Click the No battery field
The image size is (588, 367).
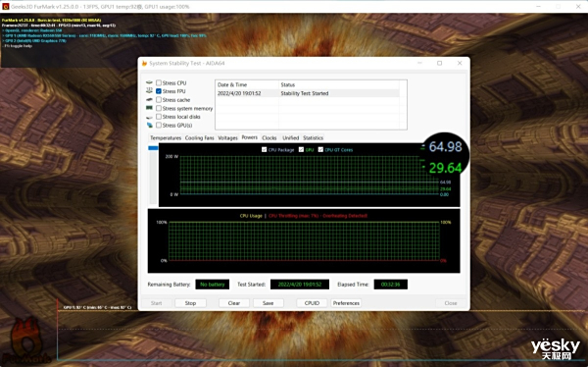click(x=213, y=285)
